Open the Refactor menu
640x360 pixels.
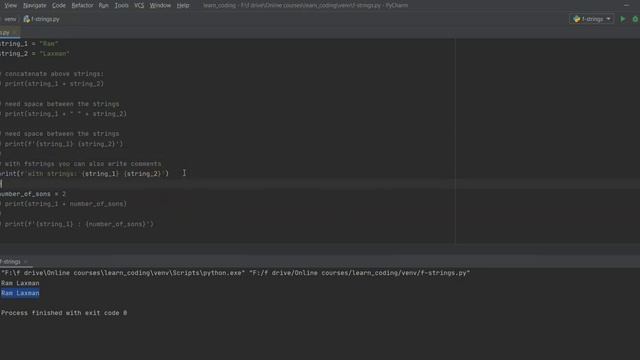82,5
